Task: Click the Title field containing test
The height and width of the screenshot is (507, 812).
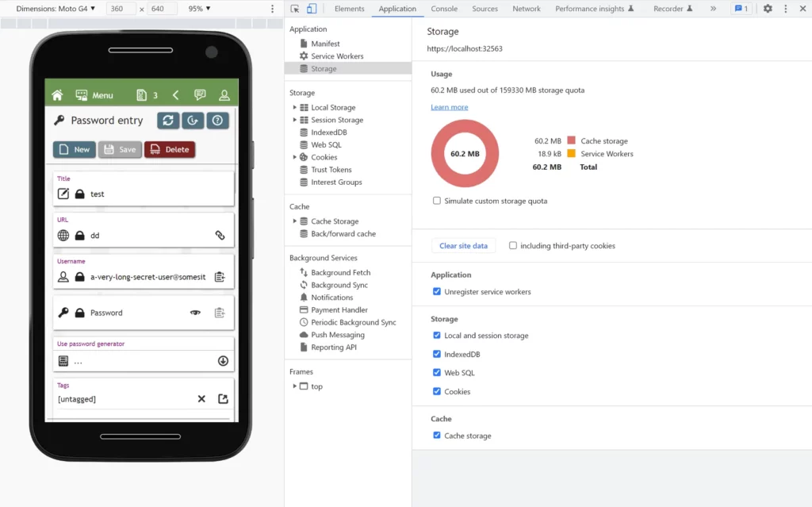Action: click(144, 189)
